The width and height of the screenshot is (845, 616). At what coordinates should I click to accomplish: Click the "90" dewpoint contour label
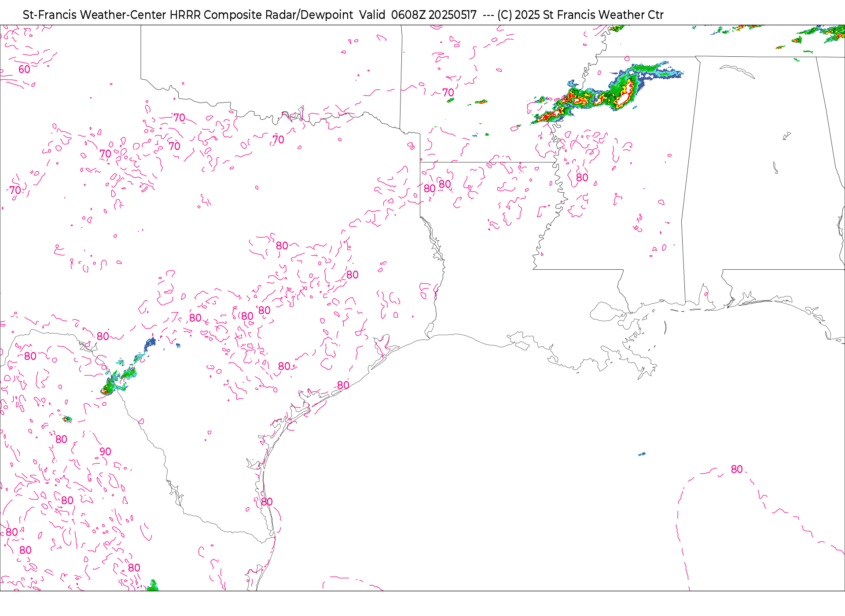(105, 451)
